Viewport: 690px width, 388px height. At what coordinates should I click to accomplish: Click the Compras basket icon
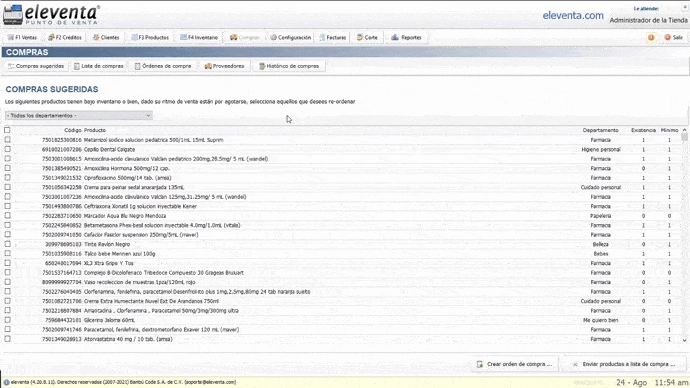(234, 37)
